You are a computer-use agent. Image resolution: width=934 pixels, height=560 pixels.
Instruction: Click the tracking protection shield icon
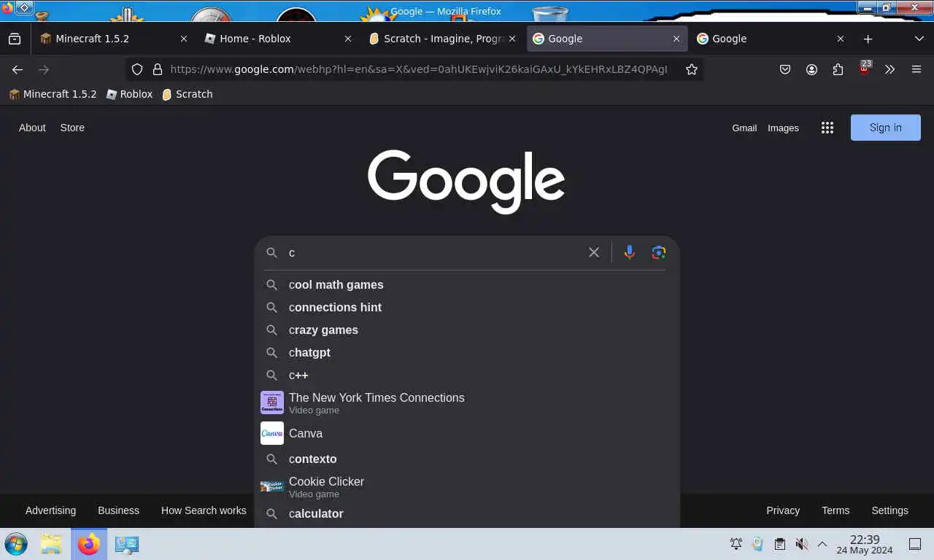point(137,69)
